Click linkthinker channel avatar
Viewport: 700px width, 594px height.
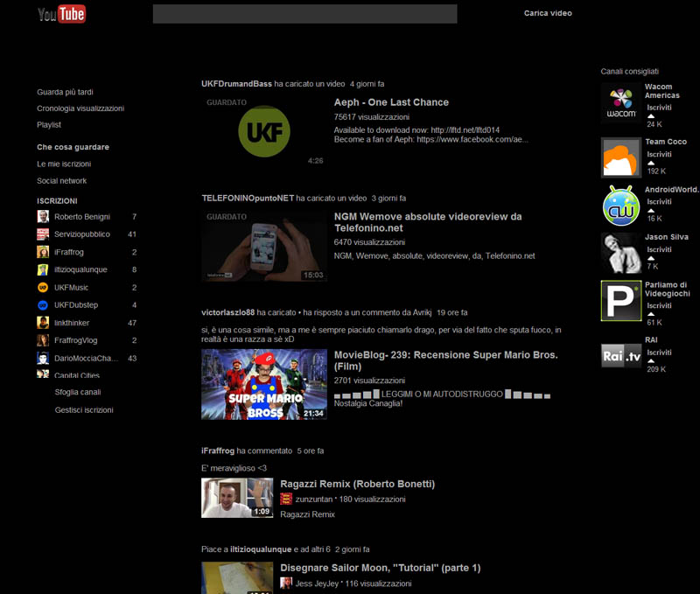coord(43,323)
